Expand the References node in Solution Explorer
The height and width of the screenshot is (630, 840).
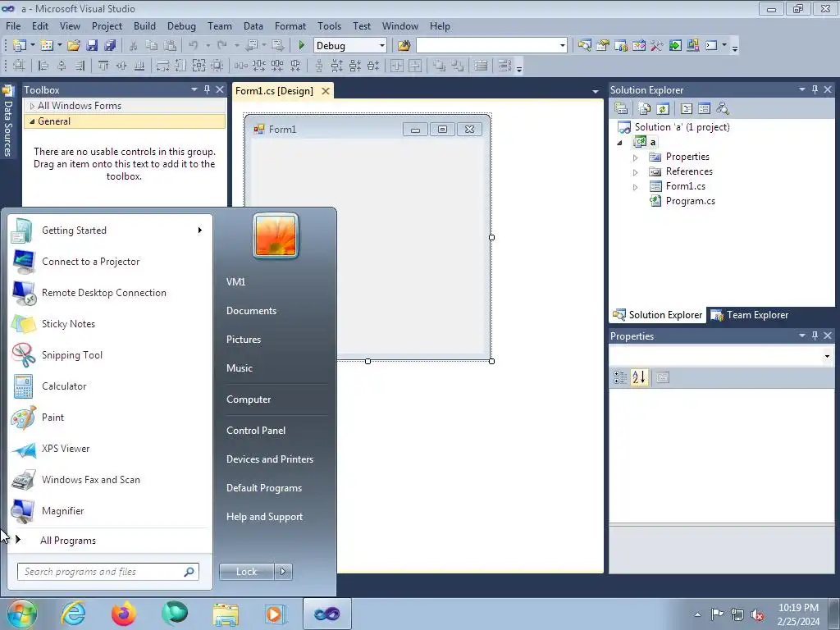pos(636,172)
